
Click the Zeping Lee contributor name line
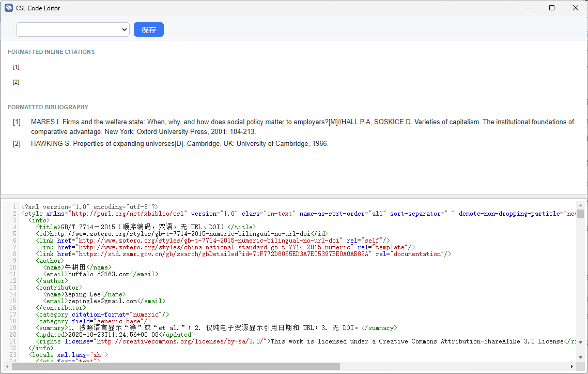(x=84, y=294)
